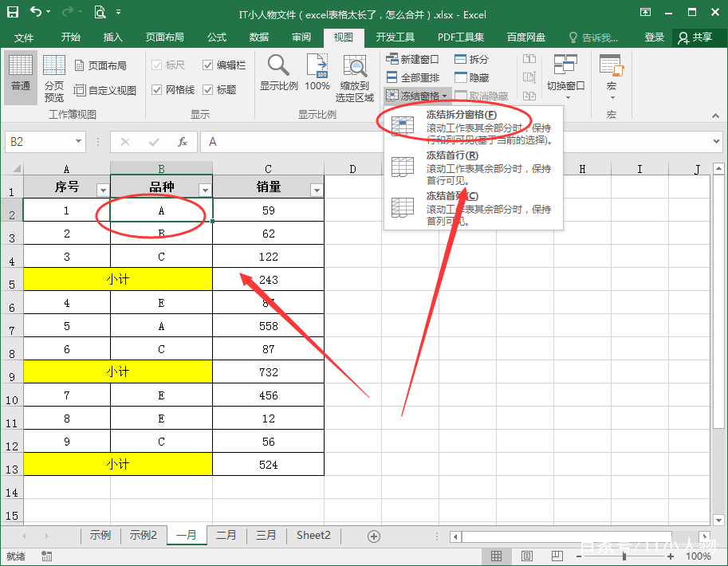Open the Insert (插入) ribbon tab
Screen dimensions: 728x566
(112, 37)
